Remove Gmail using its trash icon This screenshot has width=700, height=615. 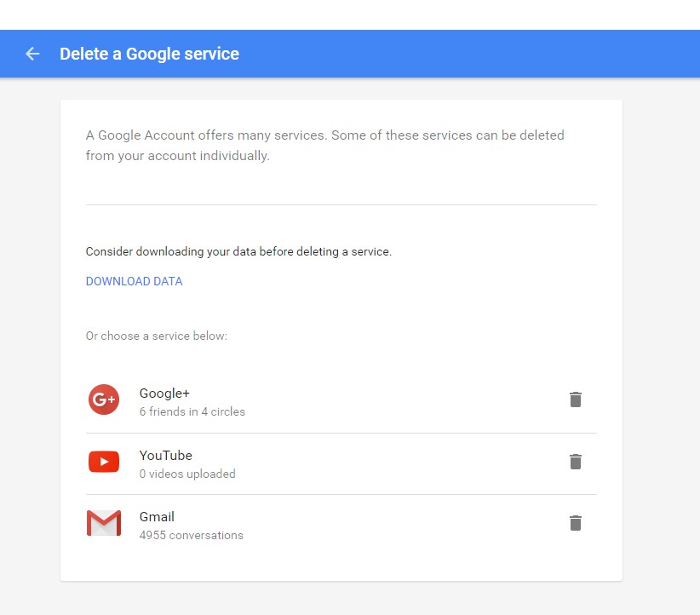click(576, 523)
